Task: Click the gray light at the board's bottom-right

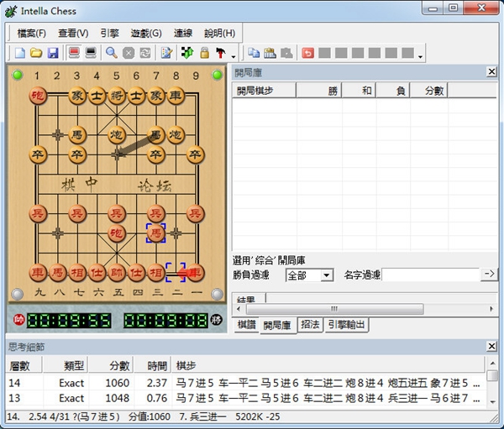Action: pos(217,294)
